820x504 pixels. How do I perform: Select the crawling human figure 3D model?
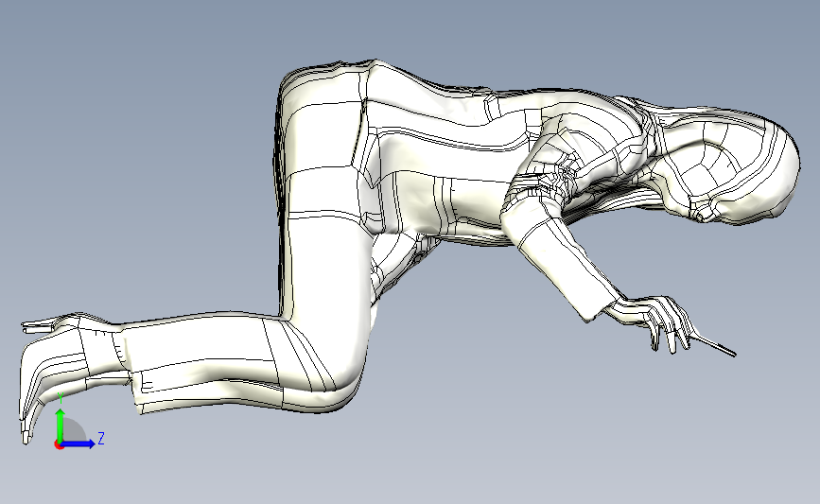410,251
